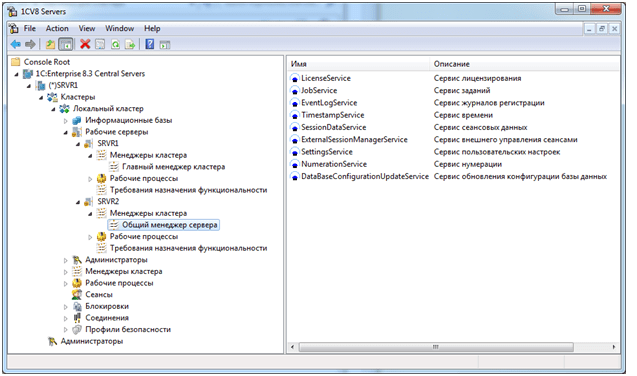This screenshot has width=637, height=376.
Task: Click the Сеансы node icon
Action: tap(77, 294)
